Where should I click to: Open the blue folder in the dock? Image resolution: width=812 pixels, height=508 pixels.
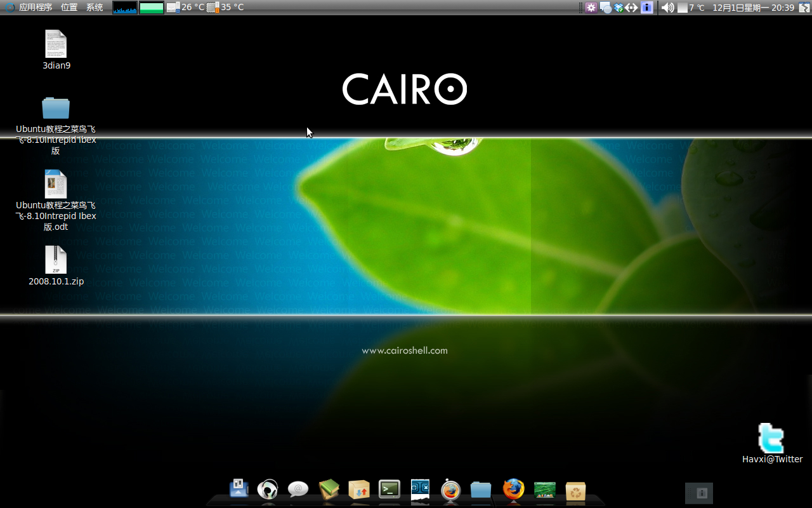(x=481, y=489)
